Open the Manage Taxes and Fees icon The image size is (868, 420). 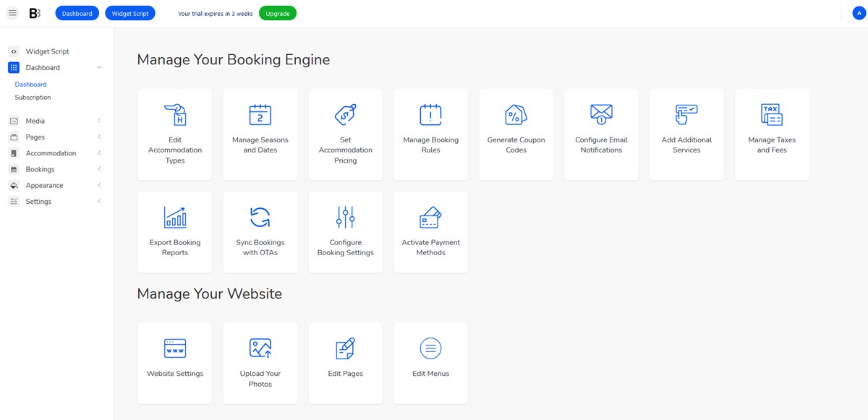tap(772, 114)
